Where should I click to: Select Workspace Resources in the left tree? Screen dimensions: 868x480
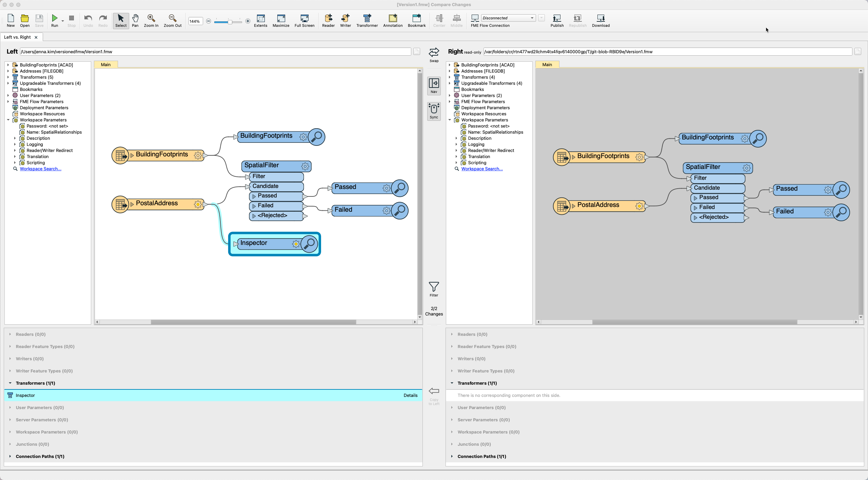point(42,114)
